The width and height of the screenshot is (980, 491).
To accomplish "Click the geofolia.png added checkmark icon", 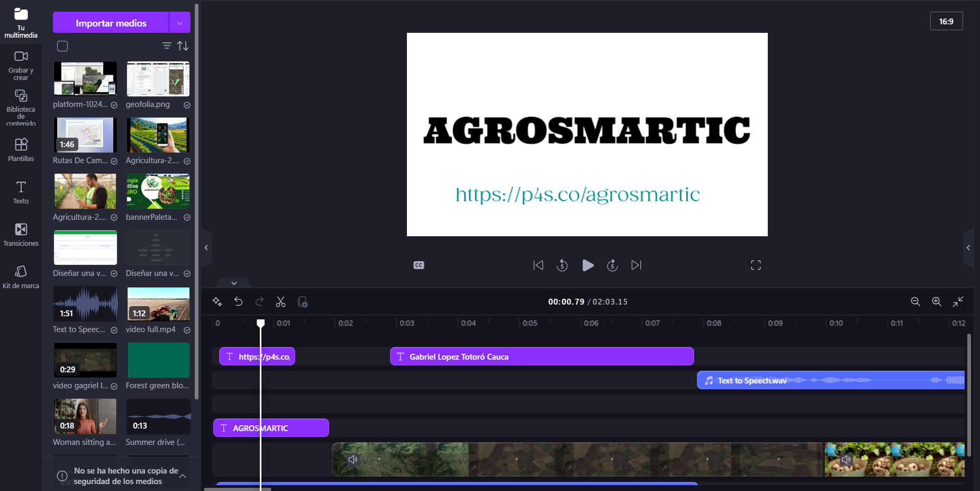I will 187,105.
